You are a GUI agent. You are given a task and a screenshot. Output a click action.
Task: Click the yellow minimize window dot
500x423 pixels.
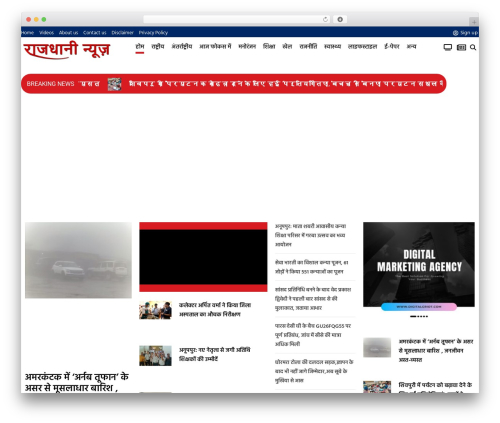point(36,19)
